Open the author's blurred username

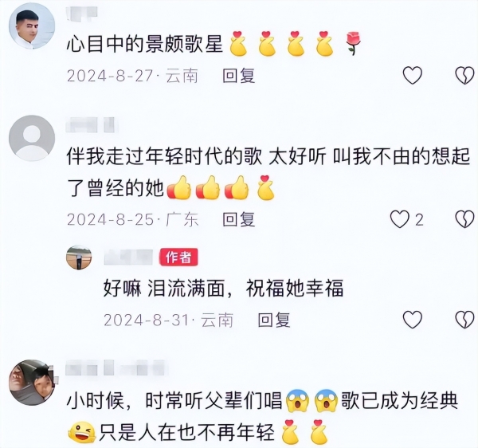(x=128, y=257)
